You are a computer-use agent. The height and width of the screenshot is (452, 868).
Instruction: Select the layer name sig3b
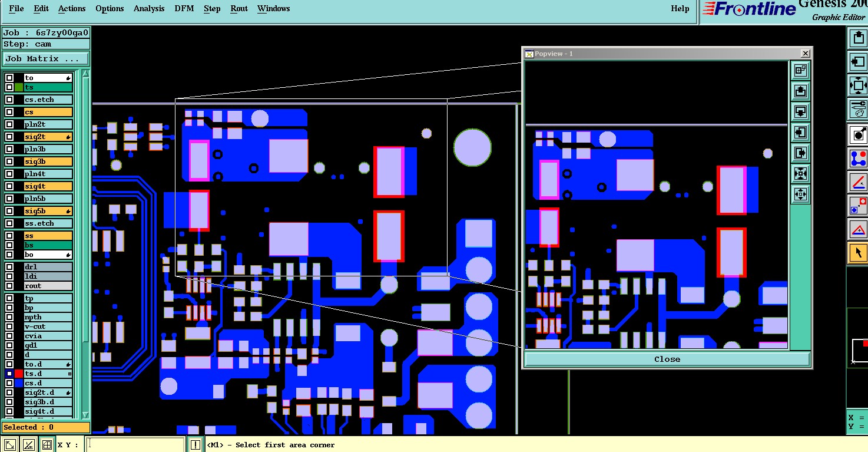pos(48,161)
